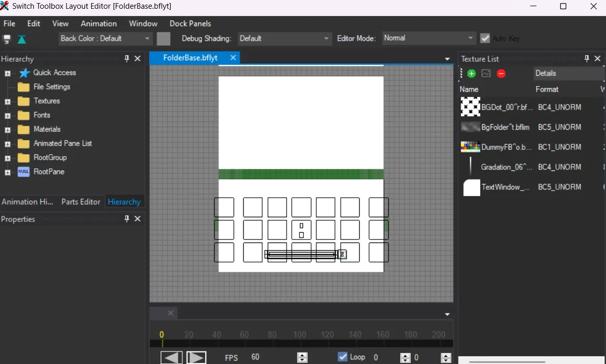
Task: Pin the Hierarchy panel
Action: pyautogui.click(x=127, y=59)
